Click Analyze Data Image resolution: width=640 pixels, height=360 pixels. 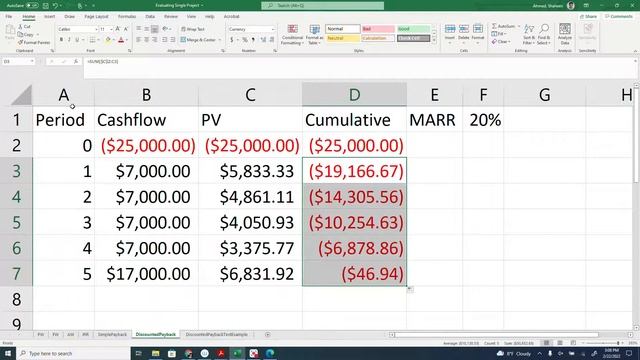(x=565, y=34)
